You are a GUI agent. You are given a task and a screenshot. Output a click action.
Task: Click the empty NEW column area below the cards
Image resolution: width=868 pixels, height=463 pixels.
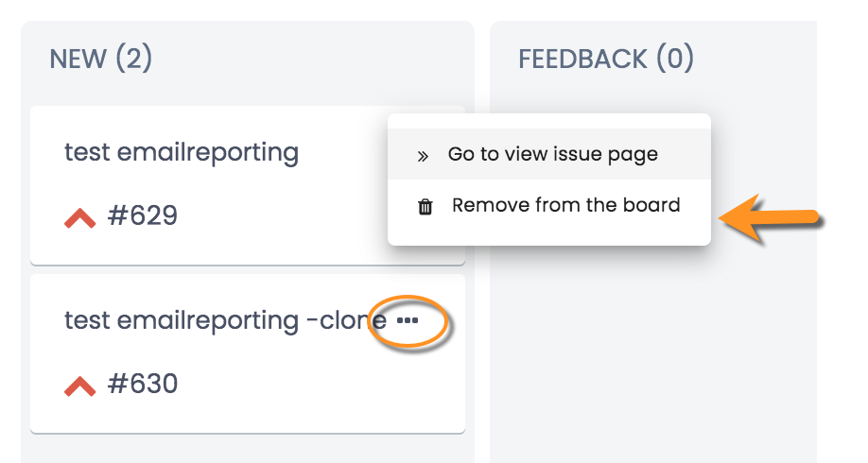tap(248, 449)
